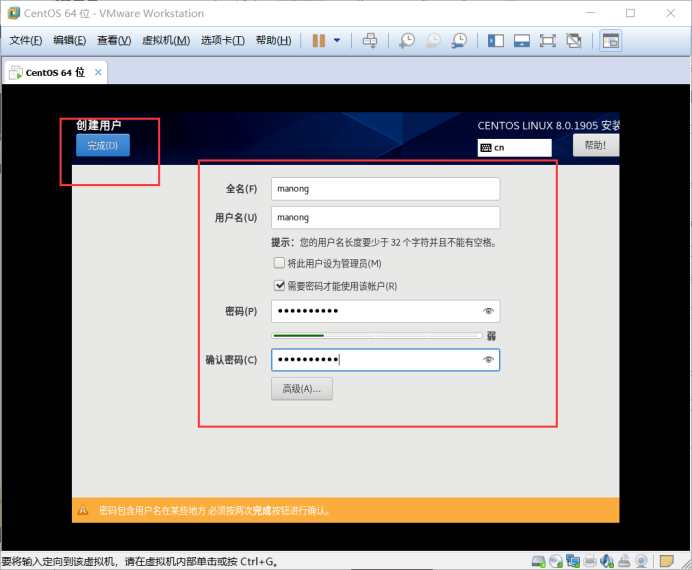Open the 帮助(H) menu
The image size is (692, 570).
point(274,41)
